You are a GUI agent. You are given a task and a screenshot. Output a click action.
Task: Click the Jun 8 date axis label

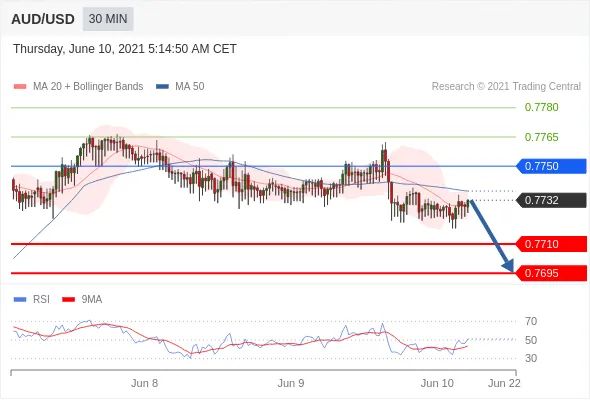point(144,383)
